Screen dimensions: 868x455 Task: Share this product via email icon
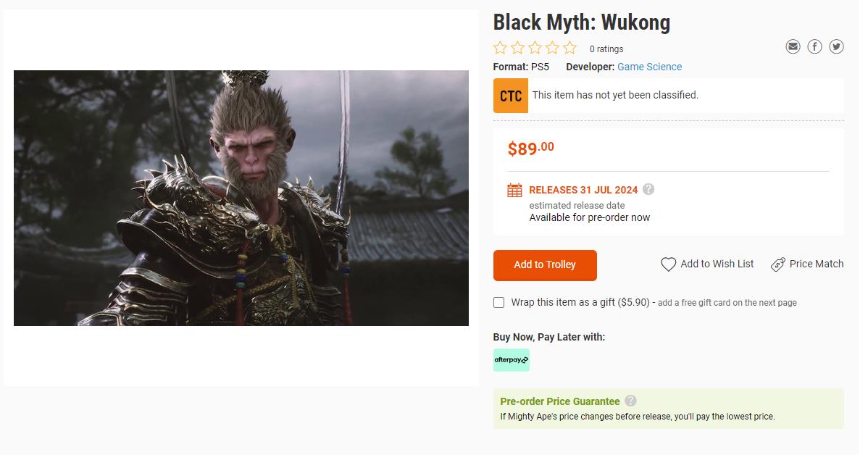pyautogui.click(x=793, y=47)
